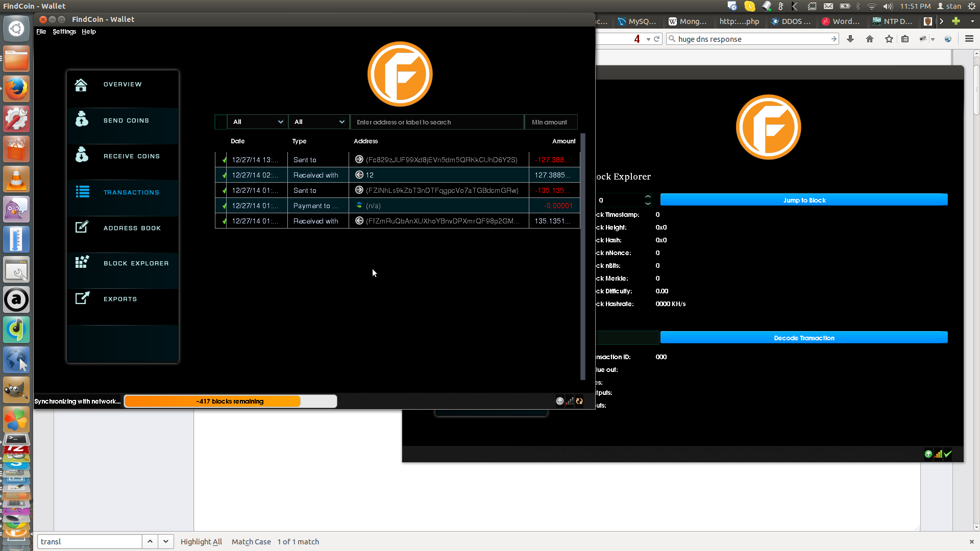Click Highlight All in find bar
Screen dimensions: 980x551
201,542
